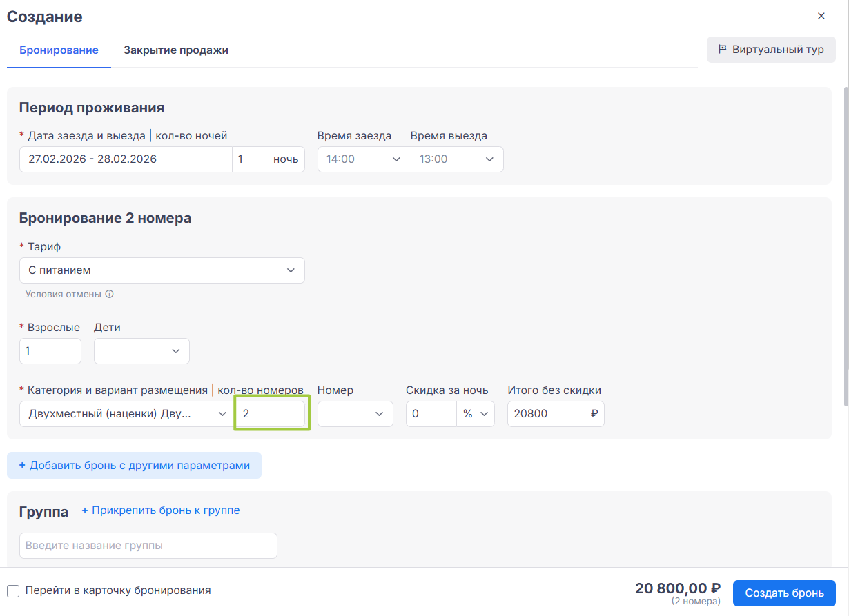
Task: Click the date range field 27.02.2026 - 28.02.2026
Action: [x=126, y=159]
